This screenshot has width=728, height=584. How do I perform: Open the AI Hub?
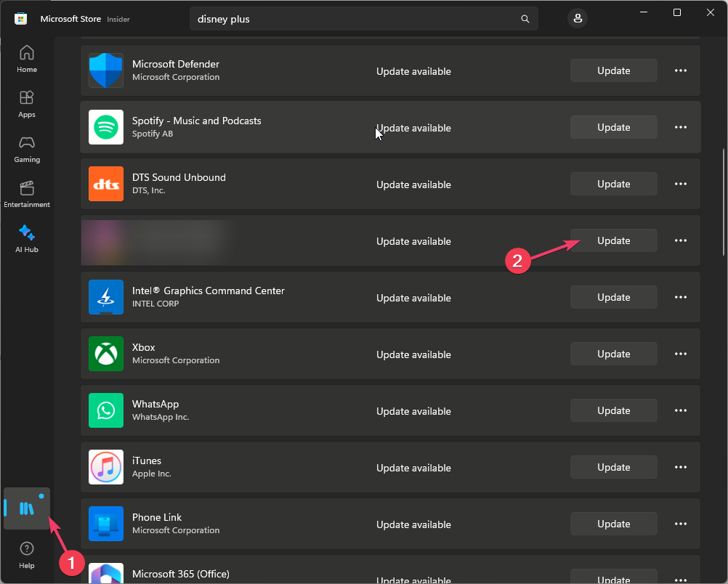27,239
